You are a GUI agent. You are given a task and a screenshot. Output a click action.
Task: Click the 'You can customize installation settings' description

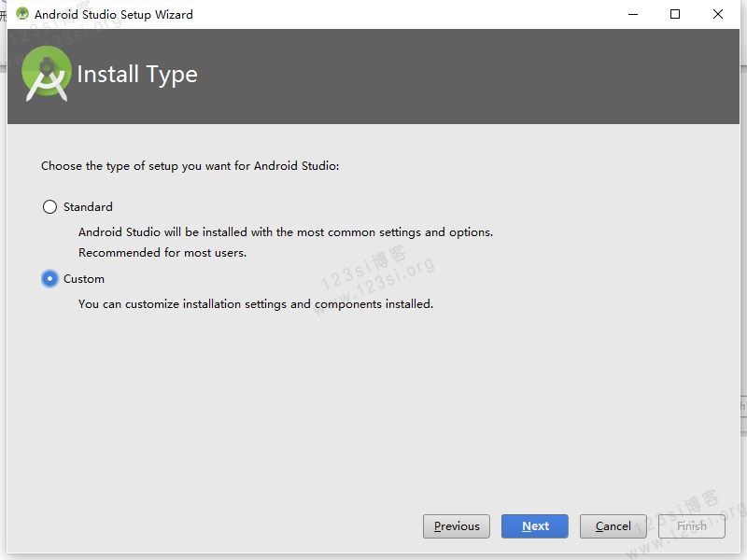click(x=256, y=304)
